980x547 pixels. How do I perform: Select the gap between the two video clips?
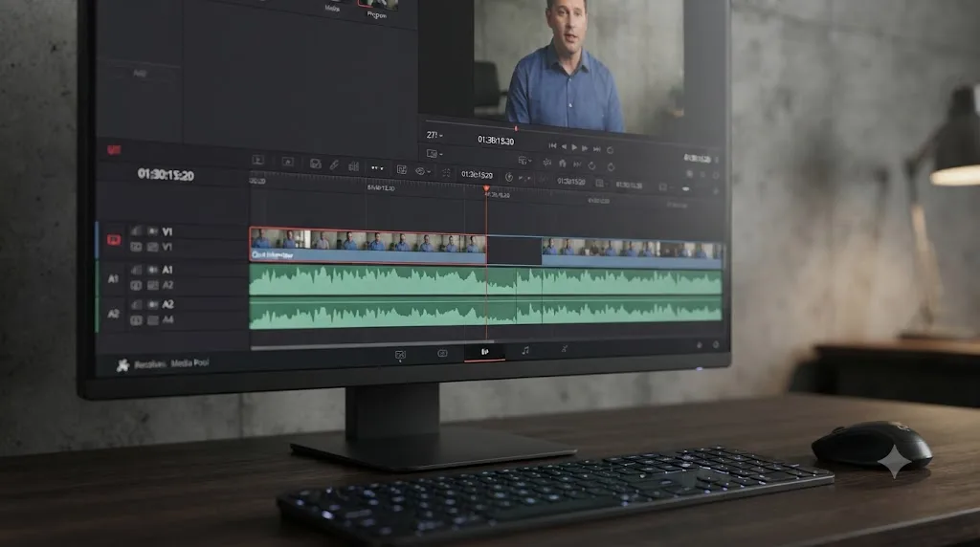pos(514,250)
